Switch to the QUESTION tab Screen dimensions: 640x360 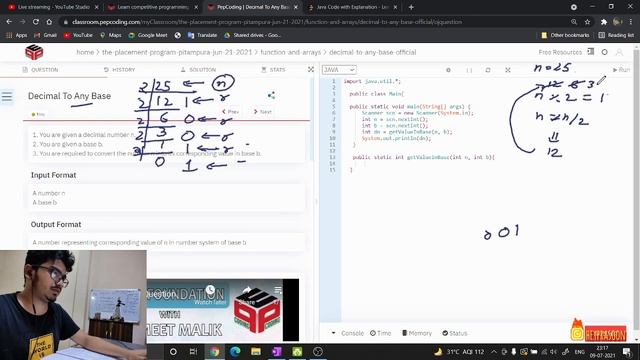[40, 70]
